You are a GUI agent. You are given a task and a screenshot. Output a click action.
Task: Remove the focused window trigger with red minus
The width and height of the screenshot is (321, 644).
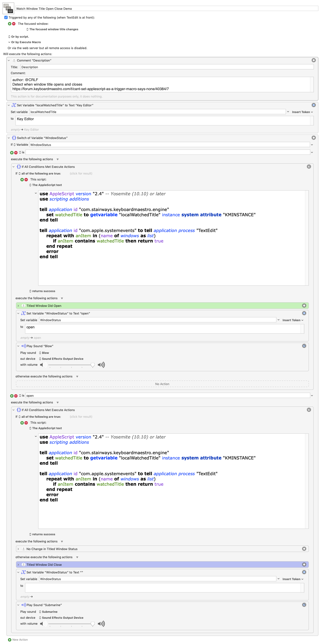[x=14, y=24]
